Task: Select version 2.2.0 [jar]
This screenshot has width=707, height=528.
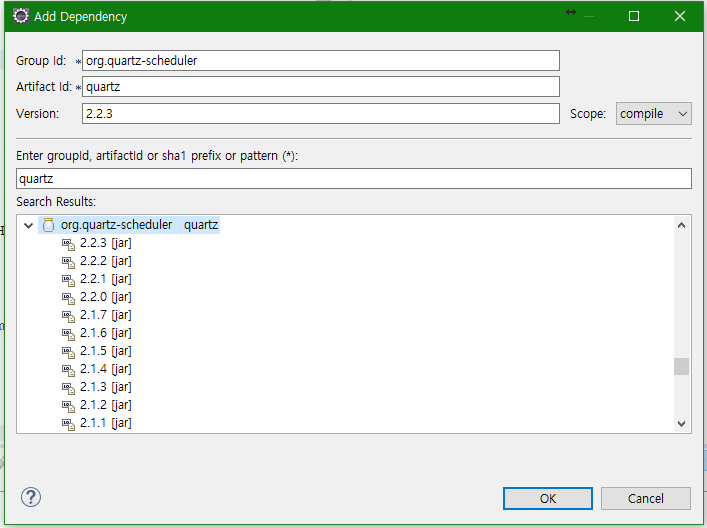Action: (106, 297)
